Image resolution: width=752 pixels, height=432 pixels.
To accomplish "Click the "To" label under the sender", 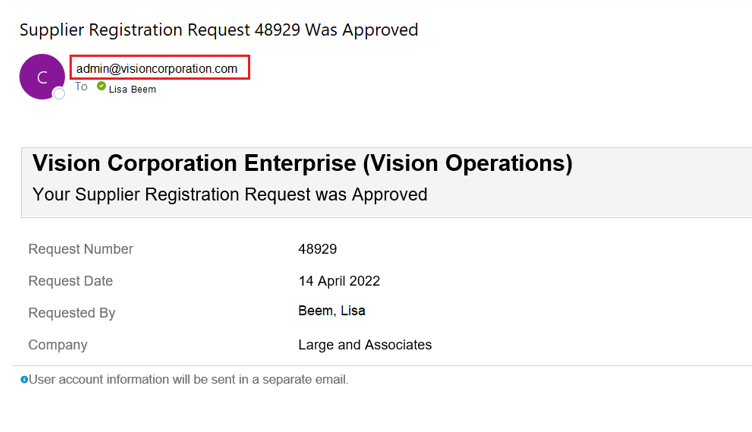I will coord(81,87).
